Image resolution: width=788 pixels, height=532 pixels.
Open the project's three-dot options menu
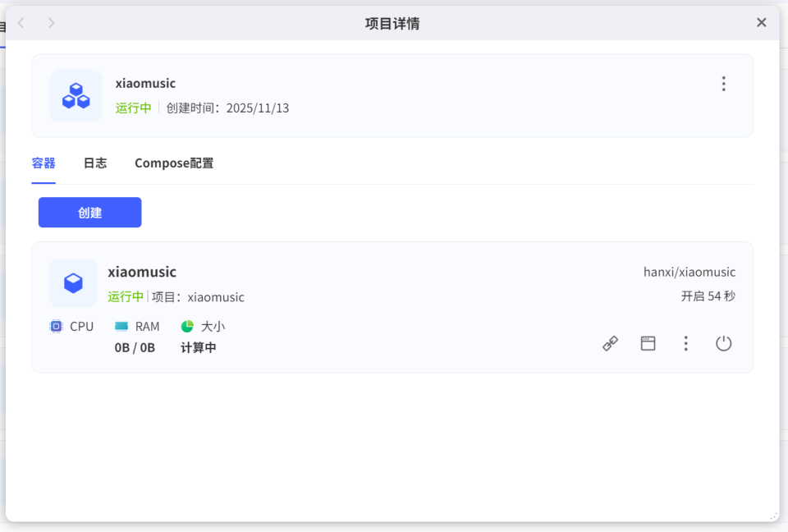[x=723, y=83]
